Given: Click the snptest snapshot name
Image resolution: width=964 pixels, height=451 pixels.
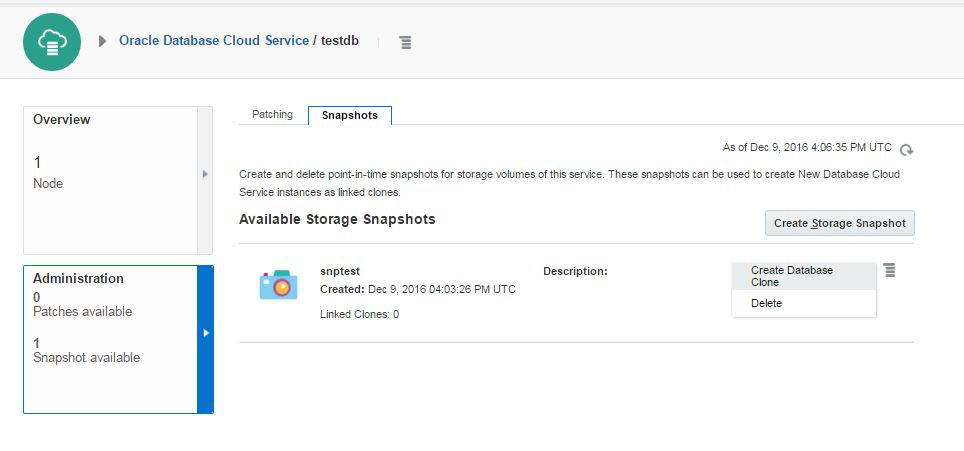Looking at the screenshot, I should point(339,271).
